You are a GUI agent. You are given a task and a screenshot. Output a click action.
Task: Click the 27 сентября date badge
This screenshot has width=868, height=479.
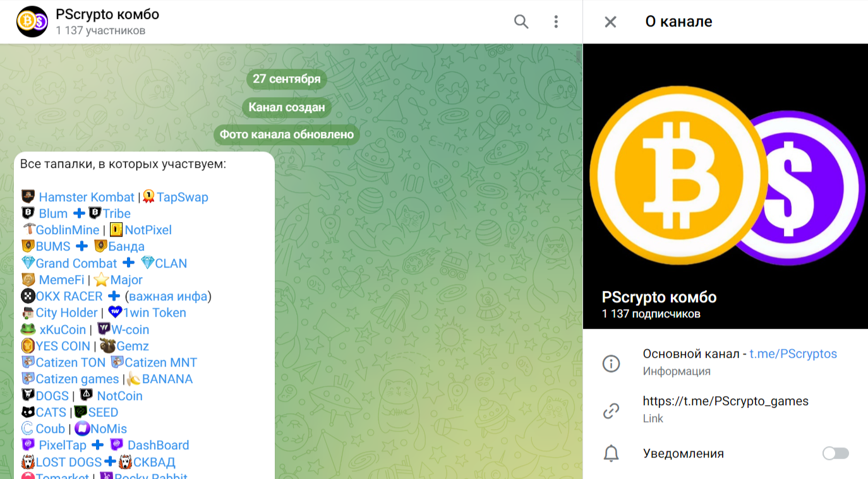click(286, 79)
